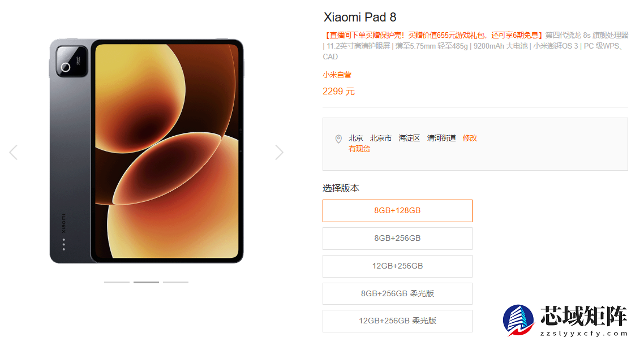Show the previous product image with left arrow

point(14,152)
